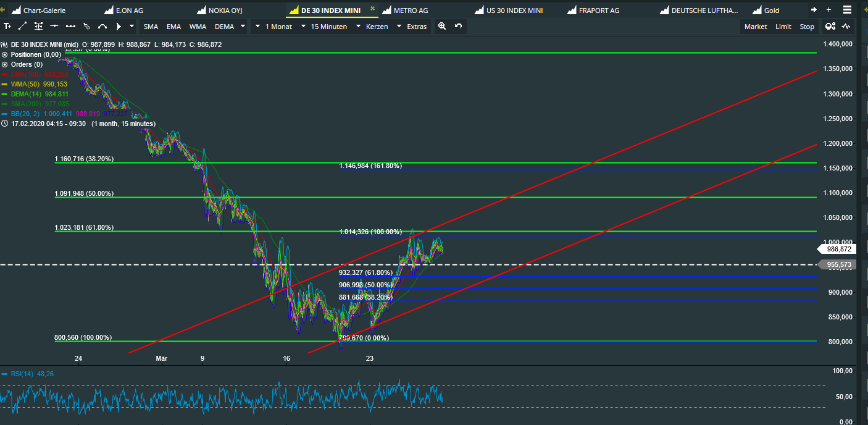This screenshot has height=425, width=868.
Task: Click Fibonacci label 906,998 (50.00%)
Action: click(365, 285)
